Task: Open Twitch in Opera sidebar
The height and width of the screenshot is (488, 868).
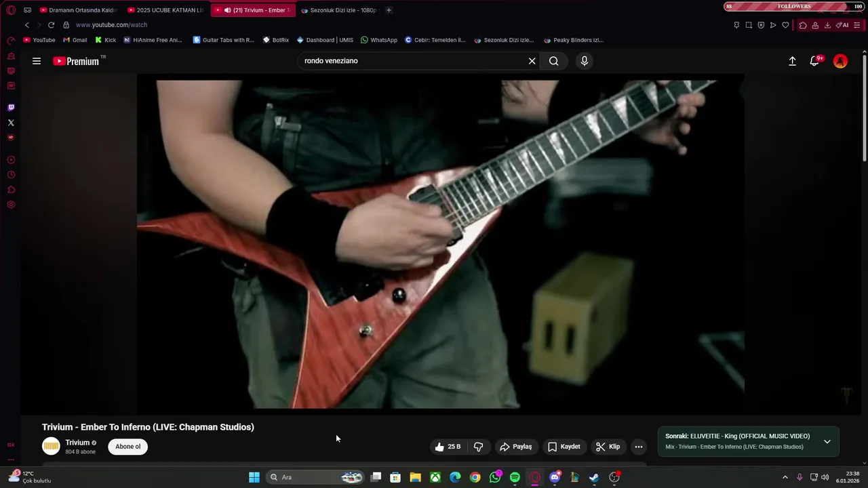Action: (x=11, y=108)
